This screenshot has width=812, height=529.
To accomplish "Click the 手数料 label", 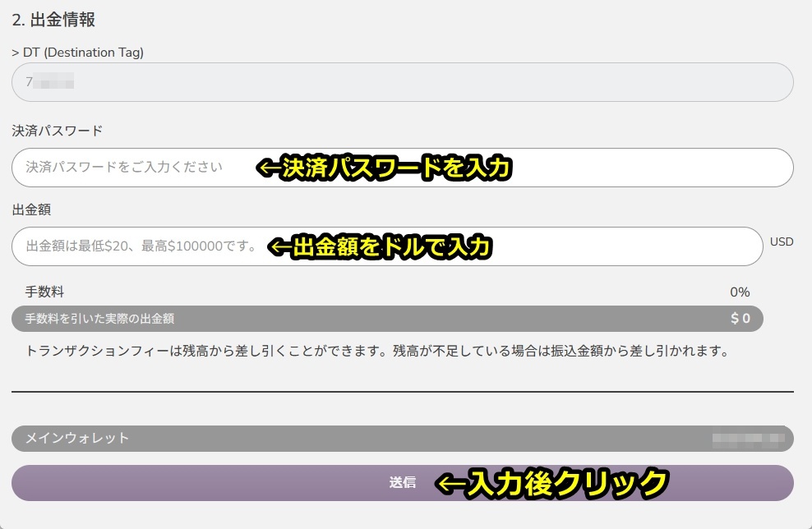I will pos(44,292).
